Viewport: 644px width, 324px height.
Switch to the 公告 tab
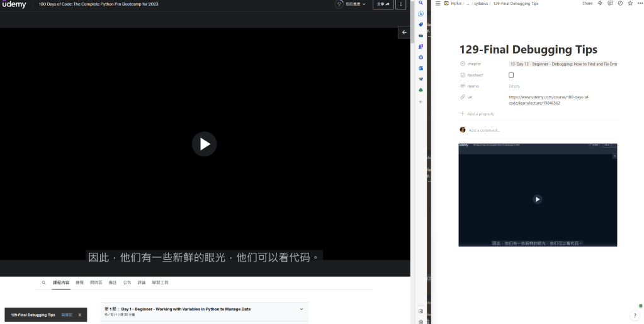click(127, 283)
